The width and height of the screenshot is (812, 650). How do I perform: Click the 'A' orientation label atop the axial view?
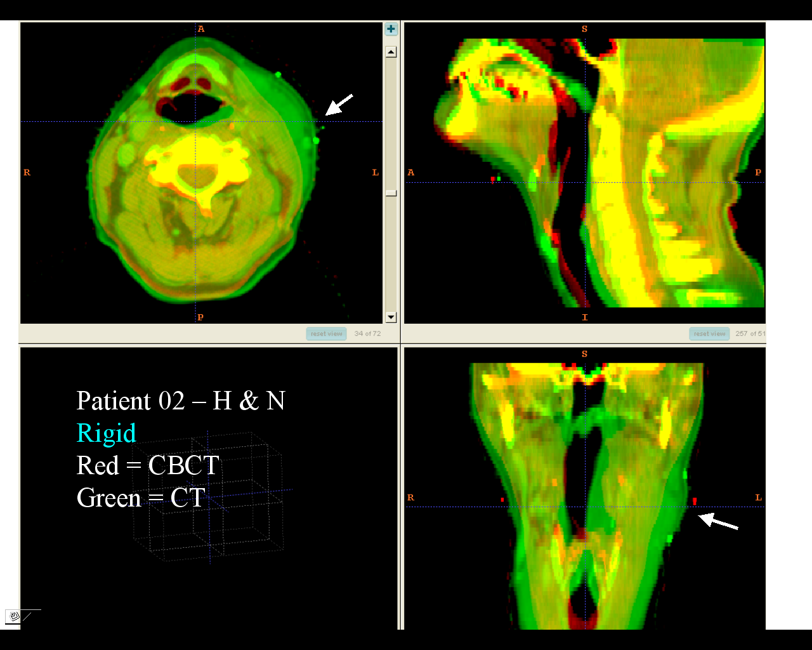(x=201, y=29)
